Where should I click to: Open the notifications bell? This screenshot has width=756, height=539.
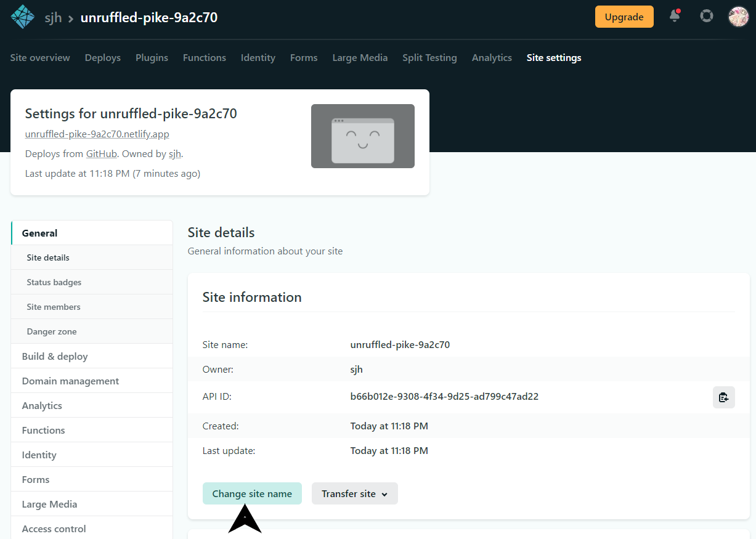pos(674,16)
